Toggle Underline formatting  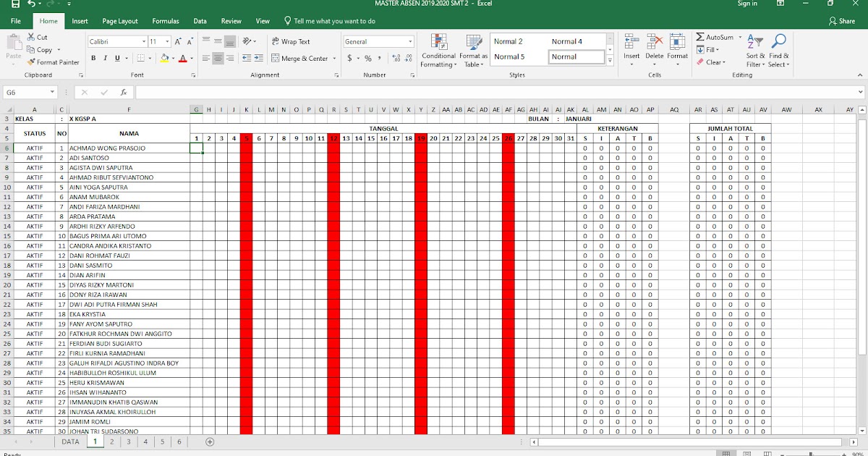(x=116, y=58)
